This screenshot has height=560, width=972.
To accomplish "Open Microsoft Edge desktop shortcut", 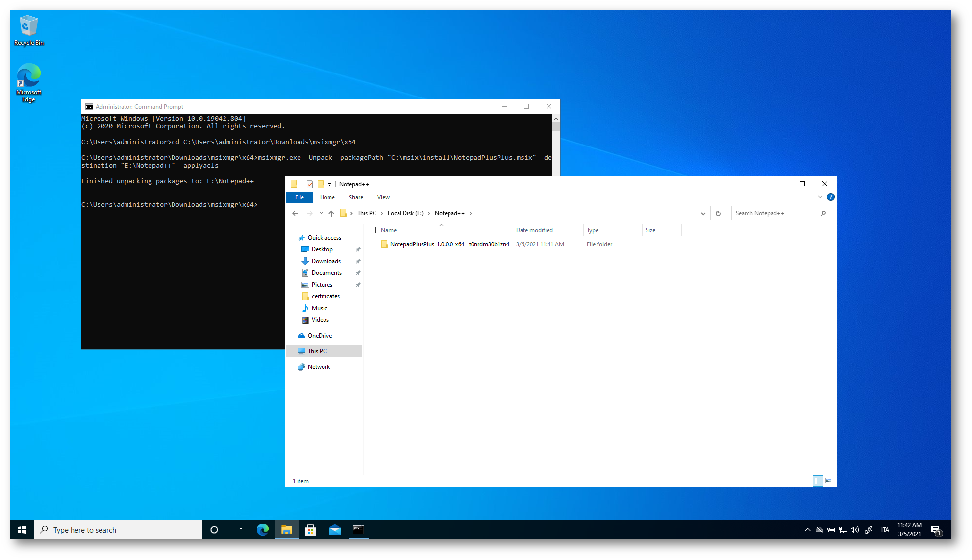I will click(x=28, y=82).
